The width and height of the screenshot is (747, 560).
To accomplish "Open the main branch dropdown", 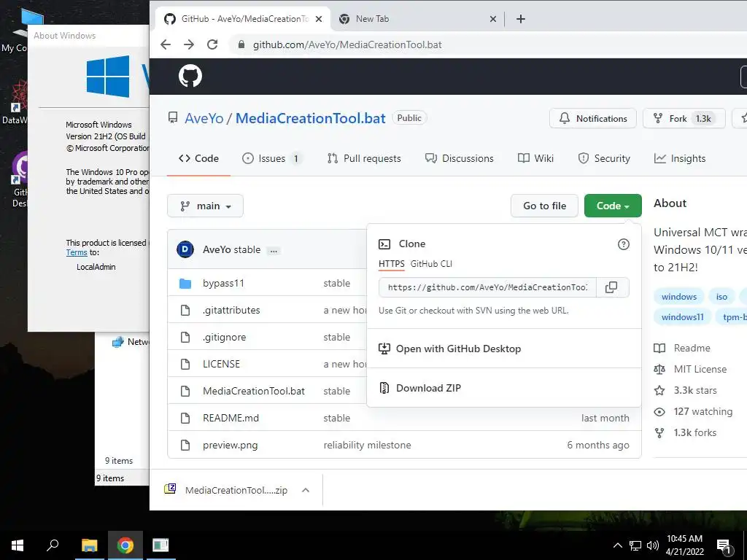I will (x=205, y=206).
